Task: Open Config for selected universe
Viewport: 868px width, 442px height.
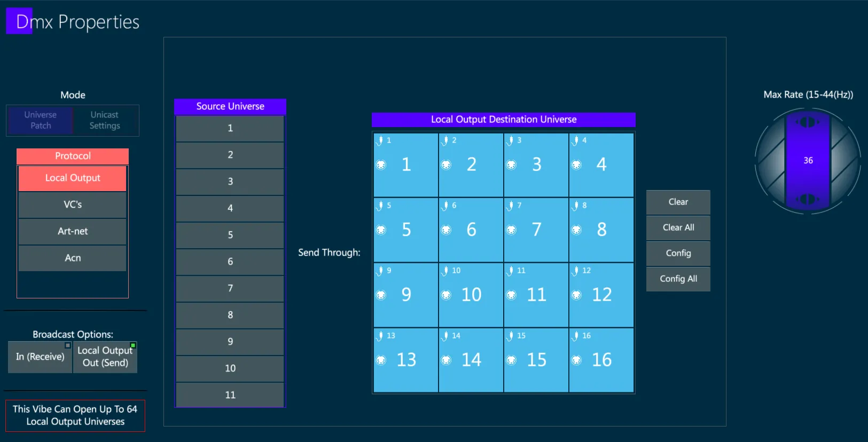Action: point(678,253)
